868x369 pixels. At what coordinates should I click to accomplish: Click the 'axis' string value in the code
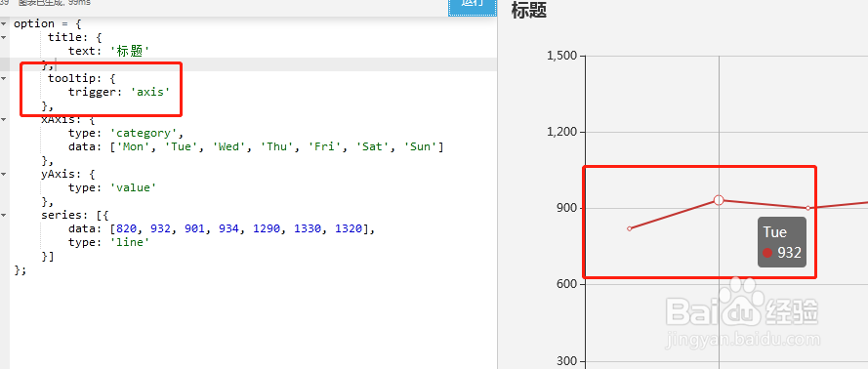pos(150,92)
